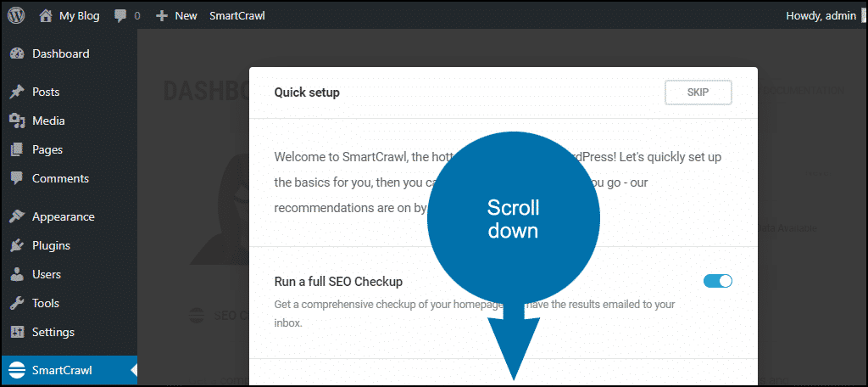Click the home icon beside My Blog
The height and width of the screenshot is (387, 868).
coord(46,15)
